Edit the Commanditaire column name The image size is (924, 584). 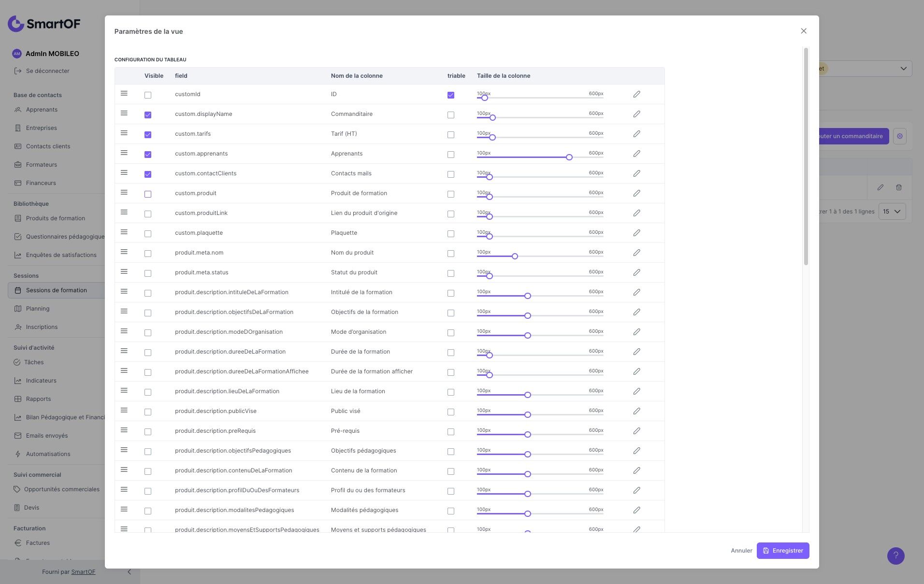tap(636, 114)
